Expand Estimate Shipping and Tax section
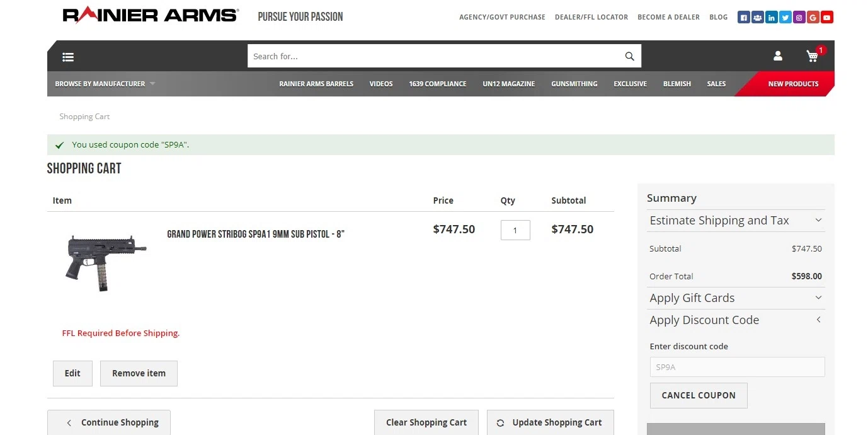 [736, 221]
